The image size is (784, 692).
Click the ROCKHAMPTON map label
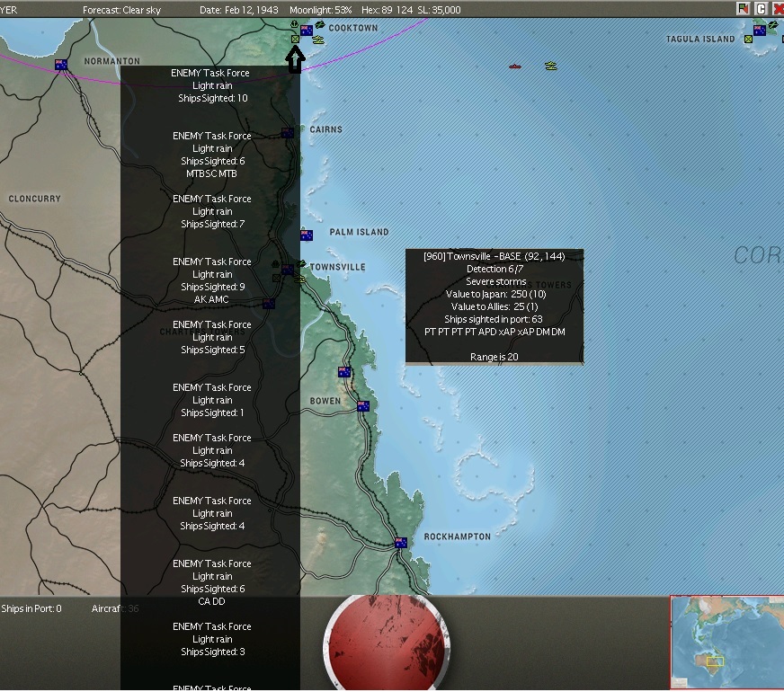(458, 537)
